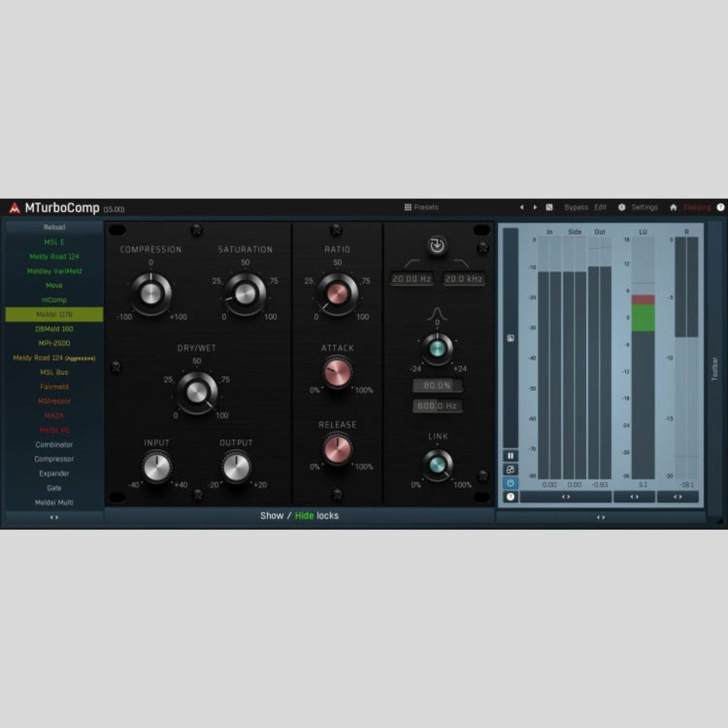Select the Meldel 1176 device
Viewport: 728px width, 728px height.
54,314
